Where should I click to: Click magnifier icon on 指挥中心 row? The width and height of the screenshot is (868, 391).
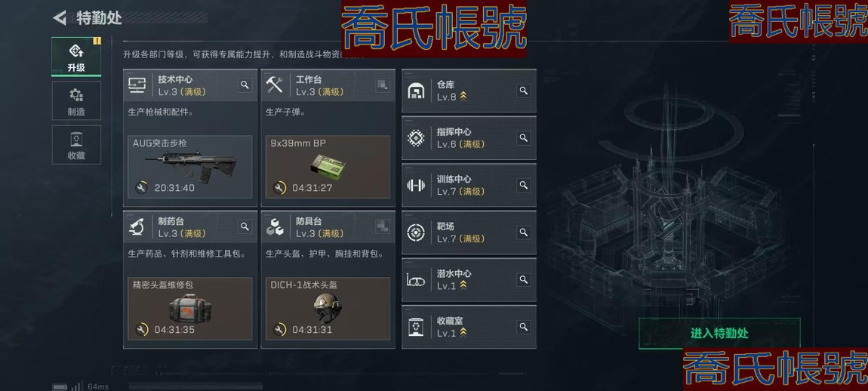[523, 137]
